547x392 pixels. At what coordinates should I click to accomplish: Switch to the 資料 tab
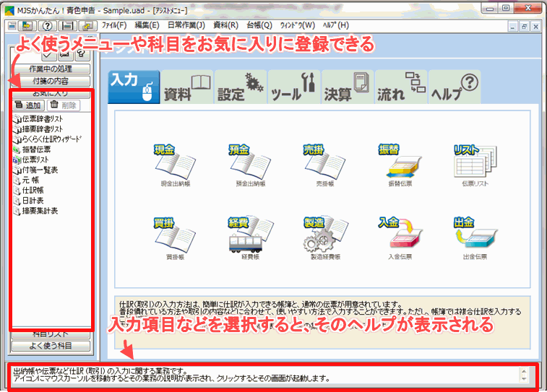pyautogui.click(x=187, y=87)
